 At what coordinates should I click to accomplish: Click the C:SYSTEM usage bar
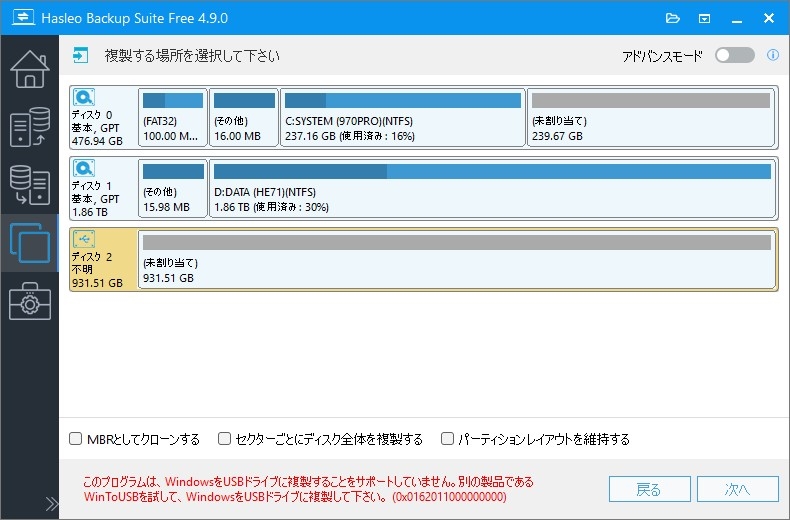[403, 100]
